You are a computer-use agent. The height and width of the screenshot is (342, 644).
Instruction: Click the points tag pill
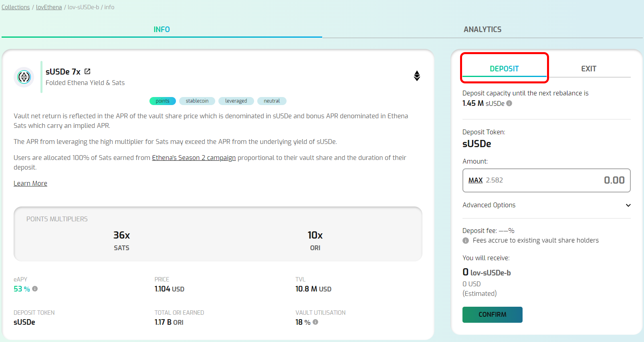(x=162, y=101)
